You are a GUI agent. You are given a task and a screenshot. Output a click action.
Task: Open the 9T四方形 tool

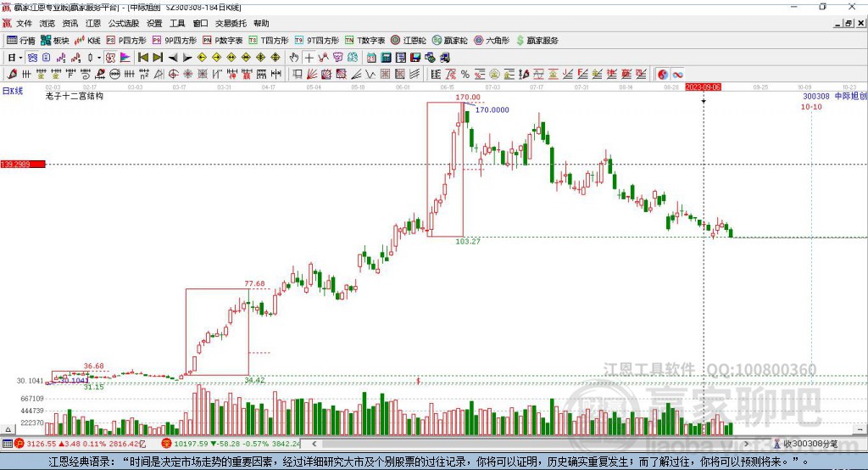(317, 41)
